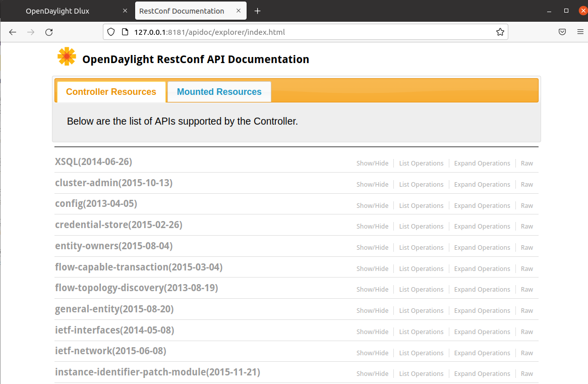The height and width of the screenshot is (384, 588).
Task: Focus the browser address bar
Action: pos(303,32)
